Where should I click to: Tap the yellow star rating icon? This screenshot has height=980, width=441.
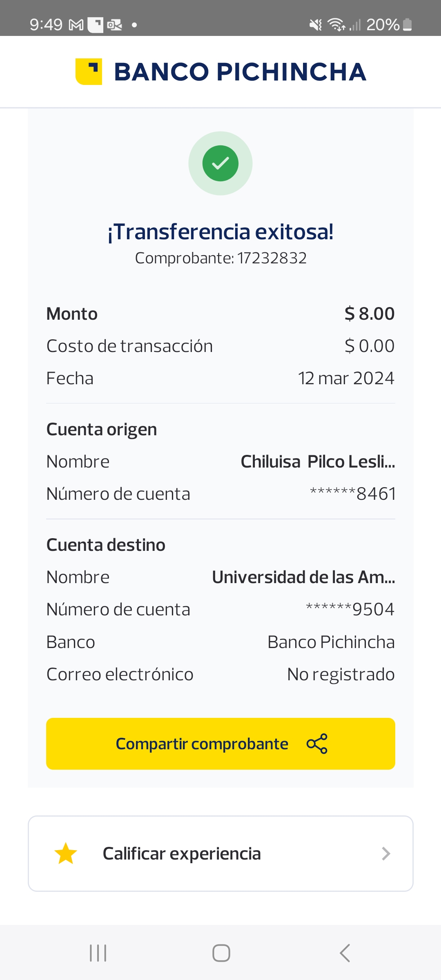tap(66, 853)
